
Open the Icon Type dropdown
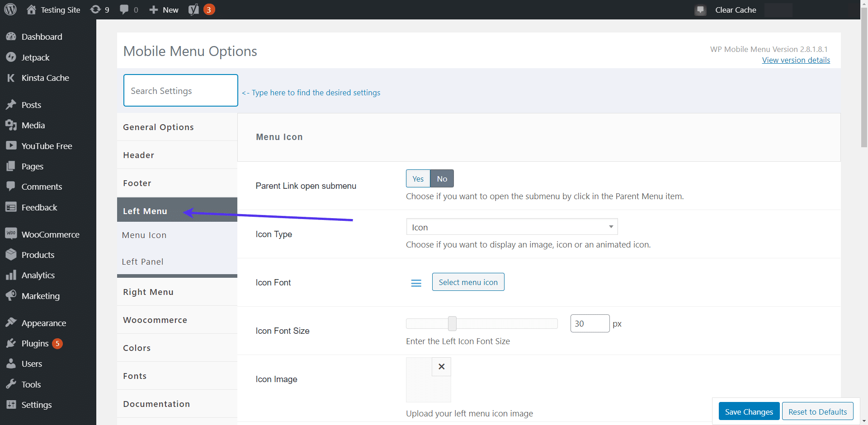tap(511, 226)
